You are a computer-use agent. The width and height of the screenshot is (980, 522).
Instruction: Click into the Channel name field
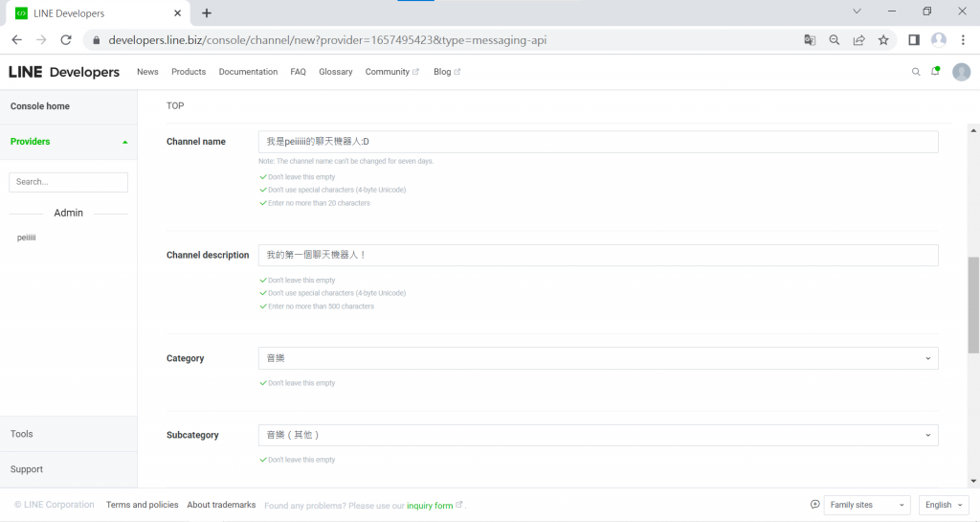tap(598, 142)
